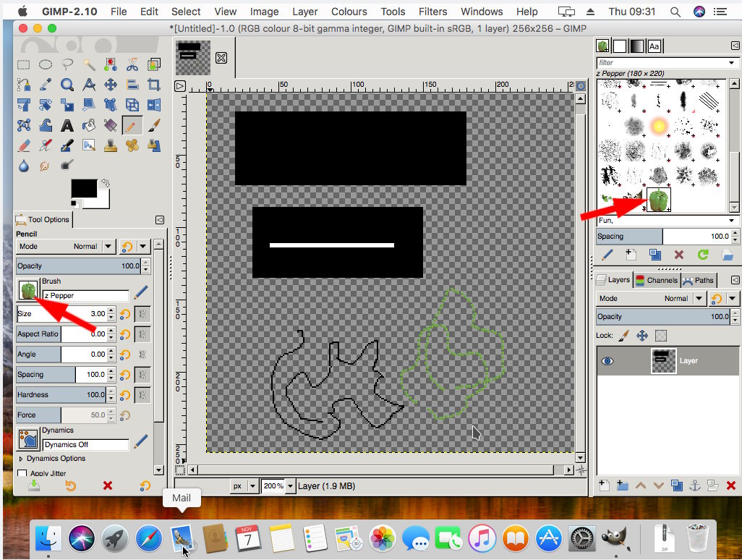Edit brush pencil icon in Brushes panel

[607, 255]
